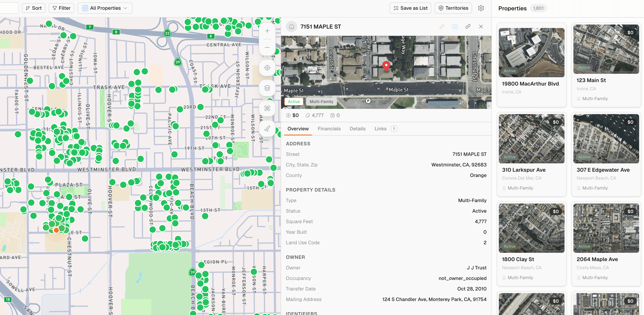Screen dimensions: 644x315
Task: Select the orange selected property marker
Action: pyautogui.click(x=56, y=230)
